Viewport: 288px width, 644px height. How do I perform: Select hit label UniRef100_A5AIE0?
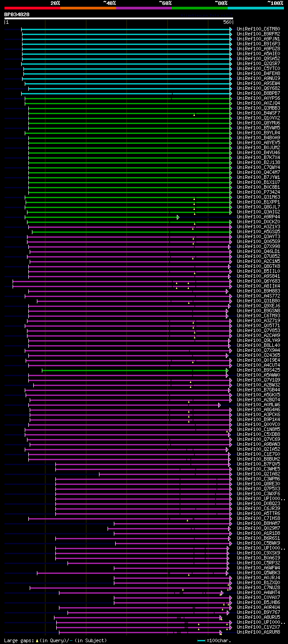[x=258, y=53]
